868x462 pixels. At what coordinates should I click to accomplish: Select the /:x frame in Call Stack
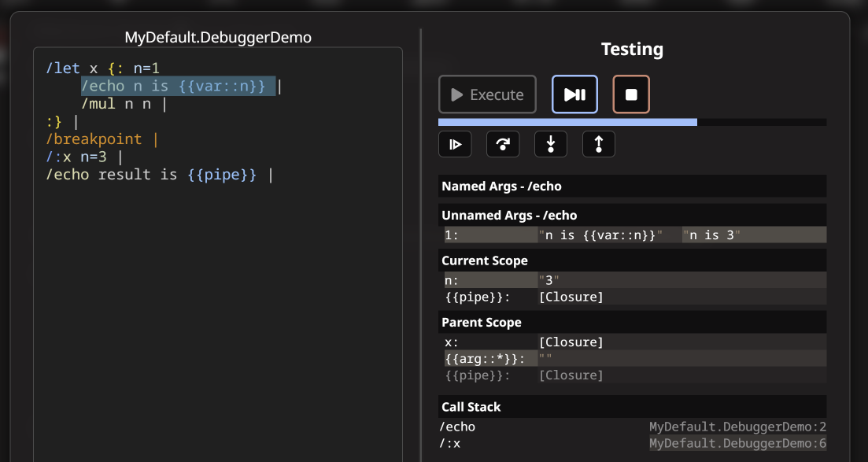(x=451, y=443)
